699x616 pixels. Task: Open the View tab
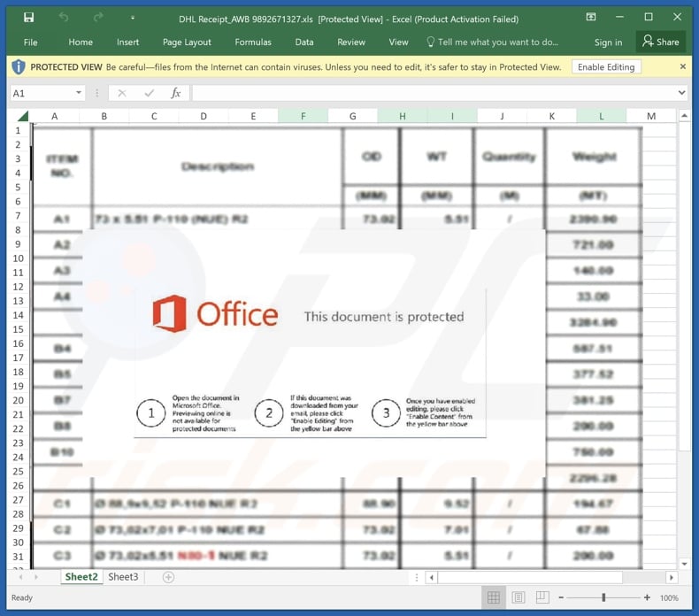coord(398,42)
